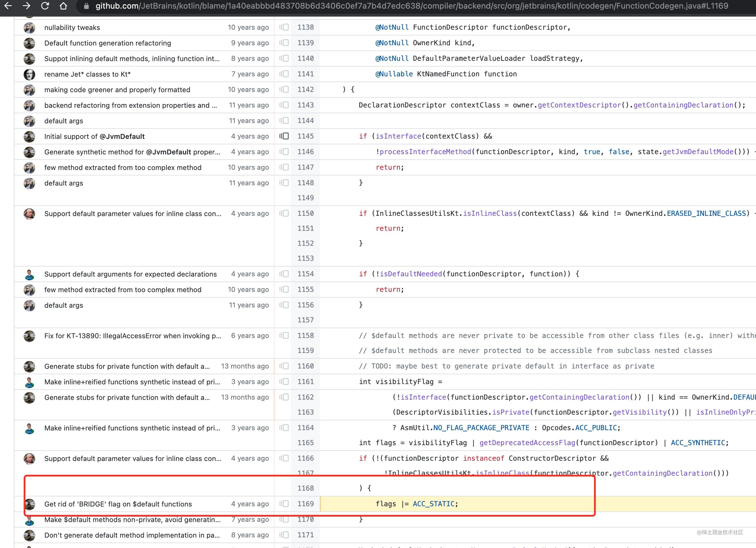Open 'default args' commit on line 1144
The image size is (756, 548).
pyautogui.click(x=64, y=121)
